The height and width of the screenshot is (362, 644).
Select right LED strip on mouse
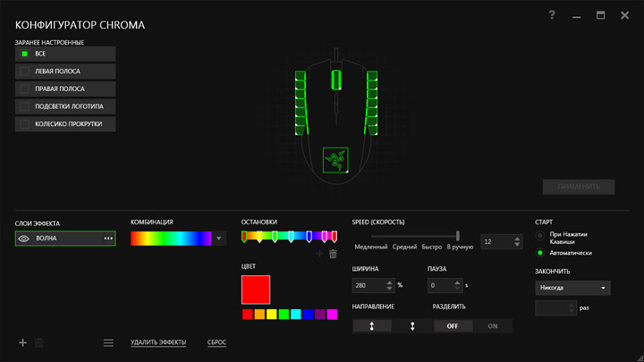tap(371, 103)
